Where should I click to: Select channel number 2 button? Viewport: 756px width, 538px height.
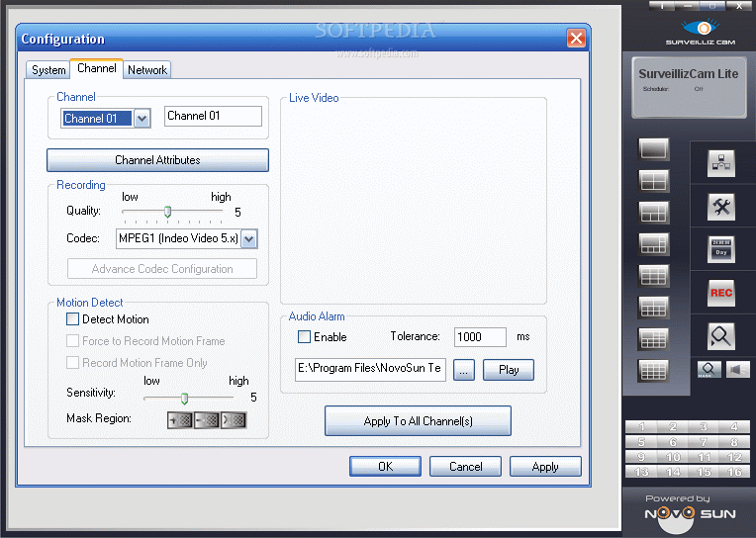[x=672, y=426]
